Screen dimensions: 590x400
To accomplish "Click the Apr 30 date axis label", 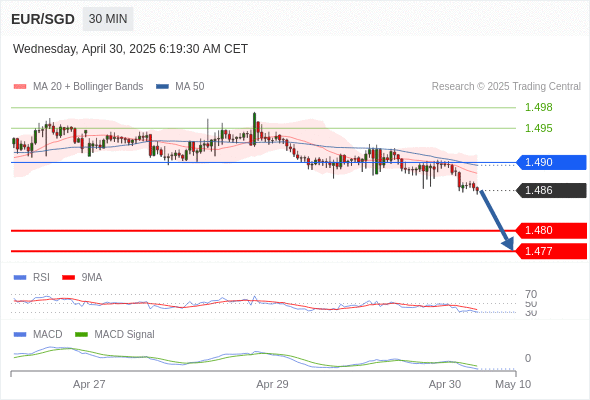I will coord(445,384).
